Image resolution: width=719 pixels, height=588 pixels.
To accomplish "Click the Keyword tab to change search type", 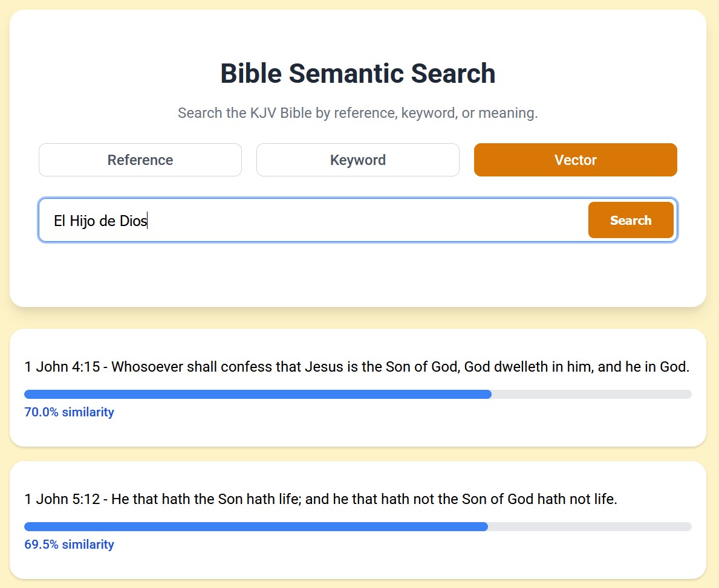I will [x=357, y=160].
